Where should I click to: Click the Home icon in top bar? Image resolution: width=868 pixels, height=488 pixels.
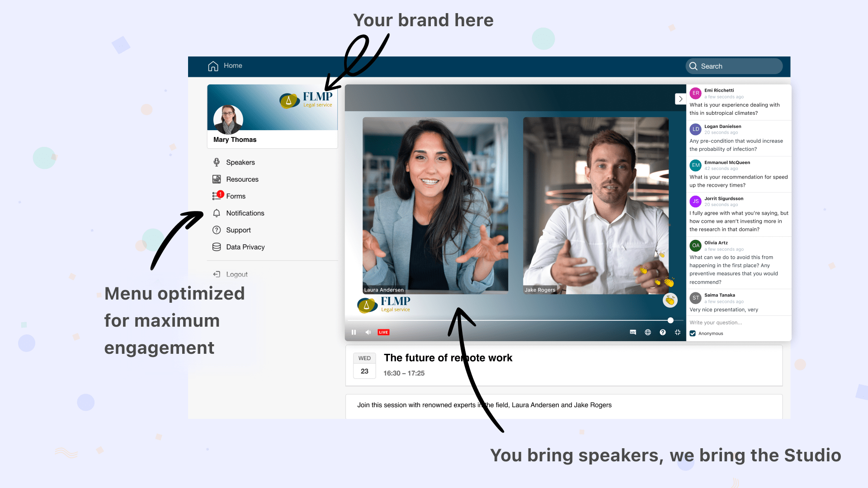pos(213,66)
